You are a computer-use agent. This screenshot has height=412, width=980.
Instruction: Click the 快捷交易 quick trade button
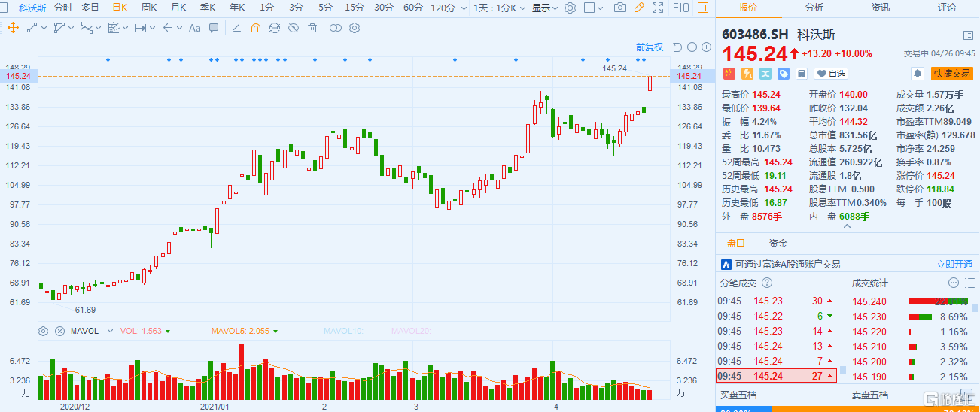tap(951, 74)
